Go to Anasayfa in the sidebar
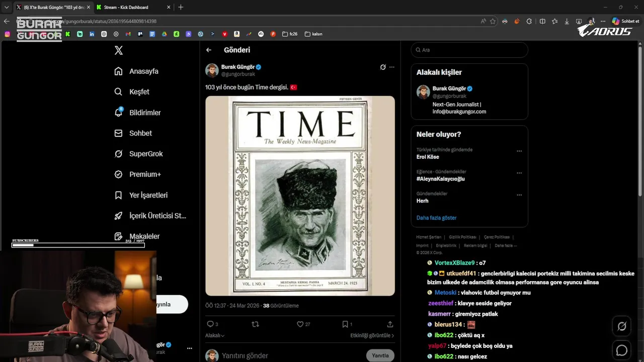 [x=136, y=71]
